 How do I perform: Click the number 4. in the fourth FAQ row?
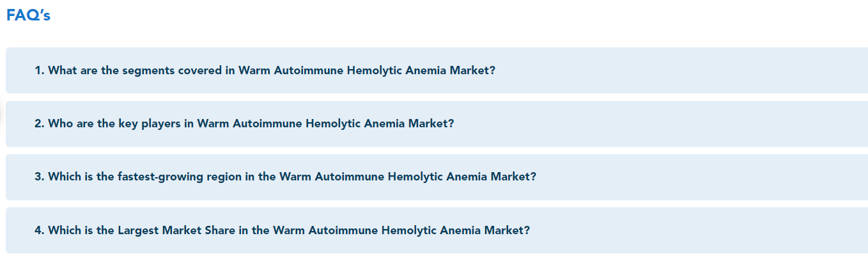(40, 230)
